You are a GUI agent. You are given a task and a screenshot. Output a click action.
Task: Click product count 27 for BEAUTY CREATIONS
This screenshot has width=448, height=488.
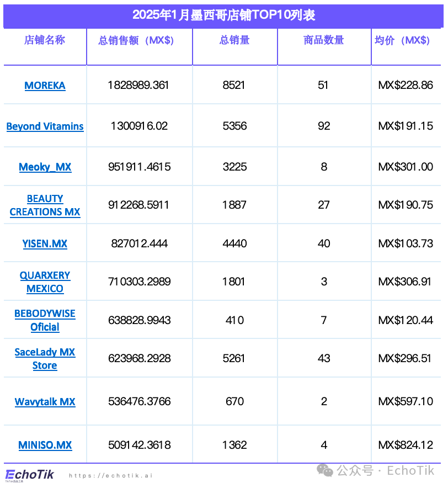323,205
